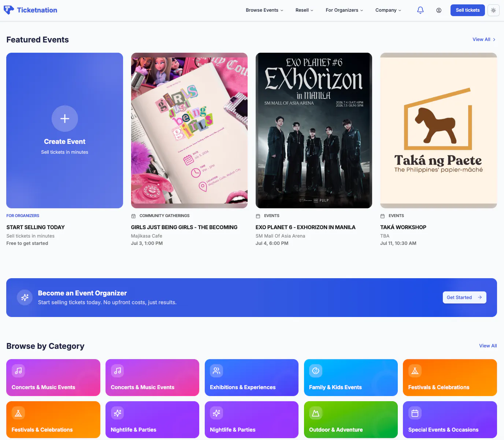Open the user account icon
The width and height of the screenshot is (504, 440).
[x=439, y=10]
